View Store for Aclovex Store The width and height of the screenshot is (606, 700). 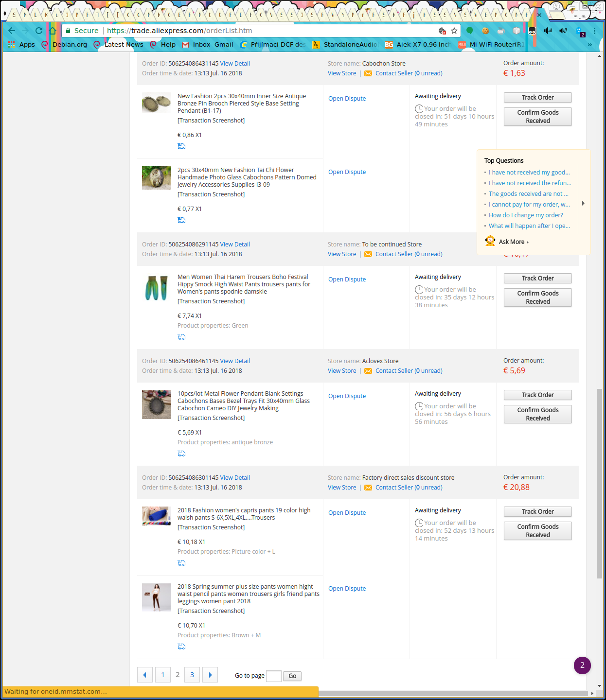pos(342,371)
